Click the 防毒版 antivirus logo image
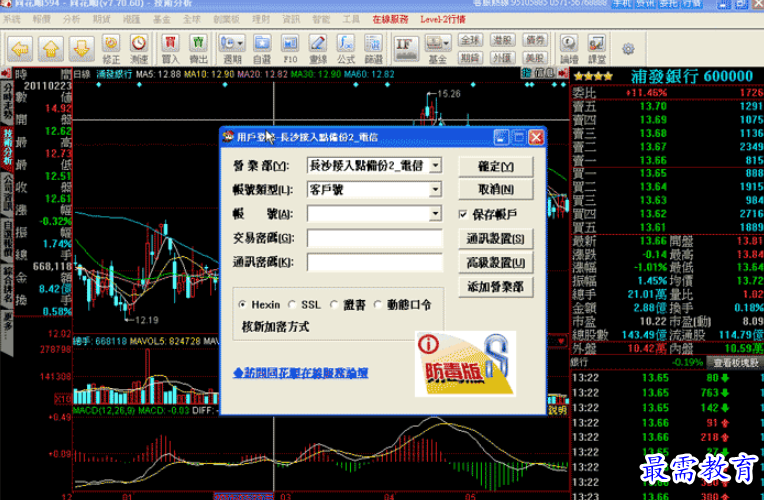This screenshot has width=764, height=500. pos(465,364)
